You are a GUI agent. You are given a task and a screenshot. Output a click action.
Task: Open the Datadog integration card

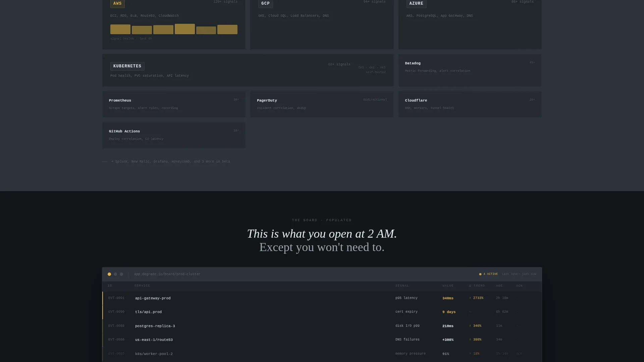pyautogui.click(x=470, y=70)
